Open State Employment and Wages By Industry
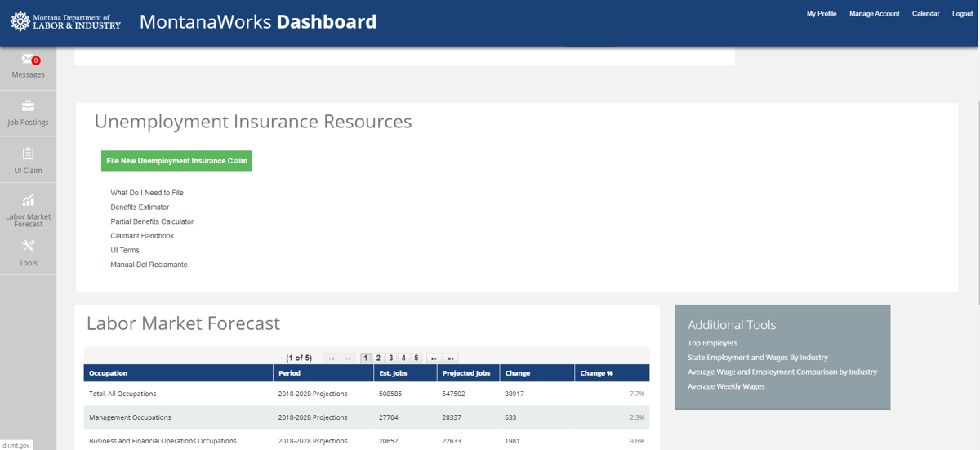980x450 pixels. point(758,358)
